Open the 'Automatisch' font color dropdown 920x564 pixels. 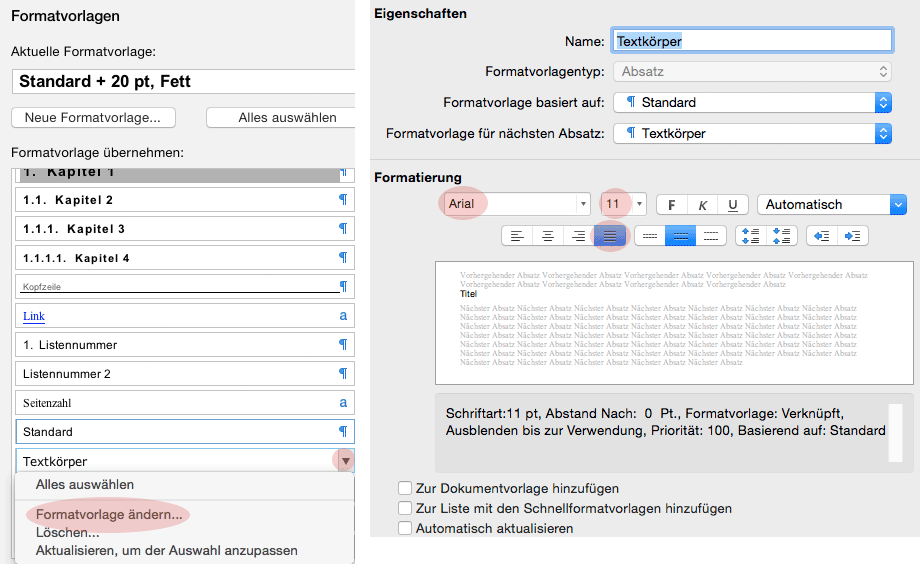pyautogui.click(x=897, y=204)
